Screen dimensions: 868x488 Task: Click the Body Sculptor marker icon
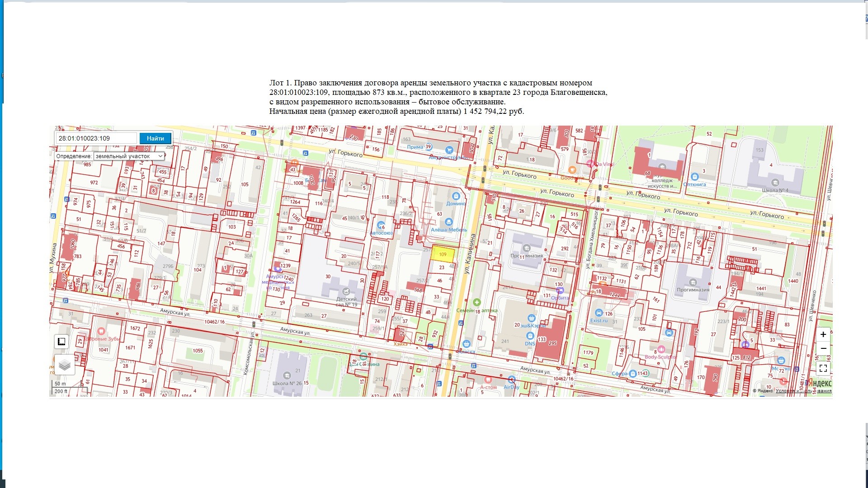(661, 349)
